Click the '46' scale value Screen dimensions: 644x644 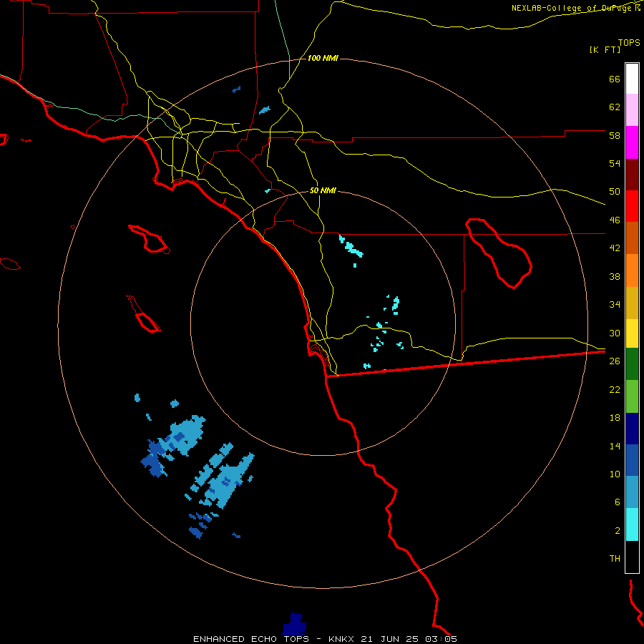[x=615, y=220]
